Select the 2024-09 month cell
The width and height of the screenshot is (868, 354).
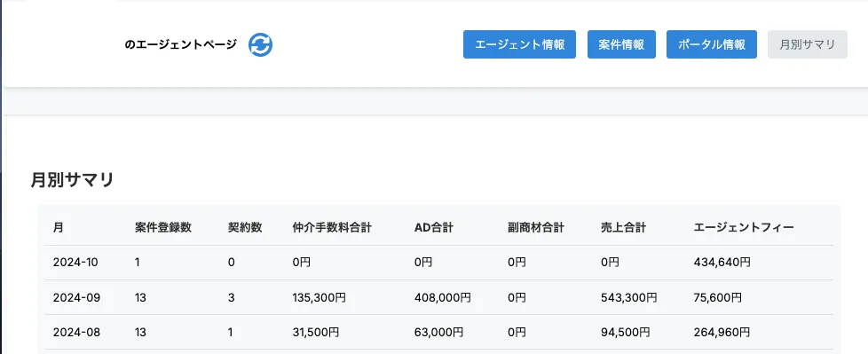76,297
